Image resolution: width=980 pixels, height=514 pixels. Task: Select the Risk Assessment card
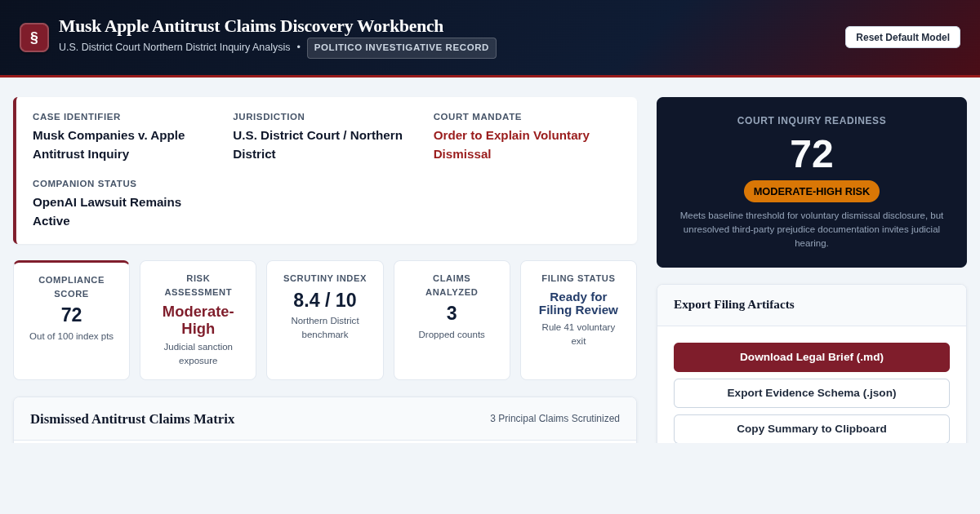198,321
